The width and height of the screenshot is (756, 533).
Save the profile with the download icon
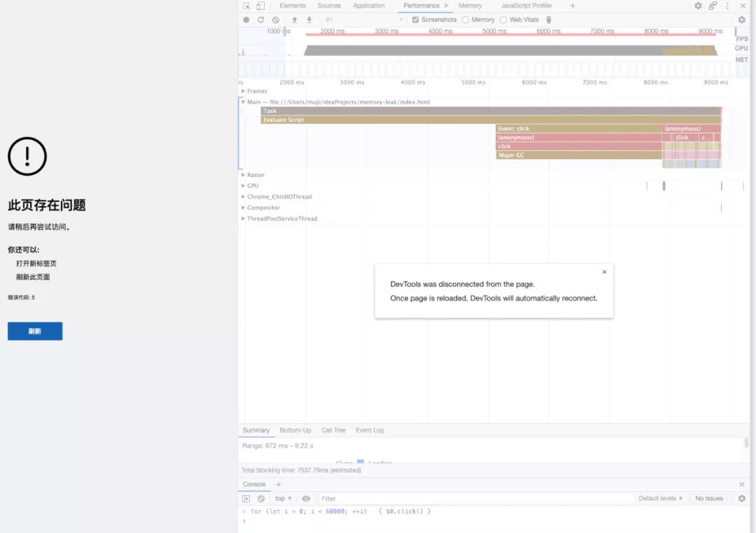309,20
